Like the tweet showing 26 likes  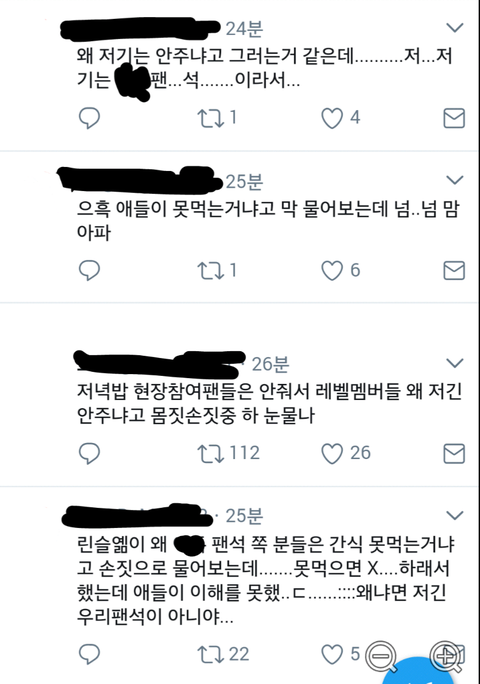coord(332,454)
